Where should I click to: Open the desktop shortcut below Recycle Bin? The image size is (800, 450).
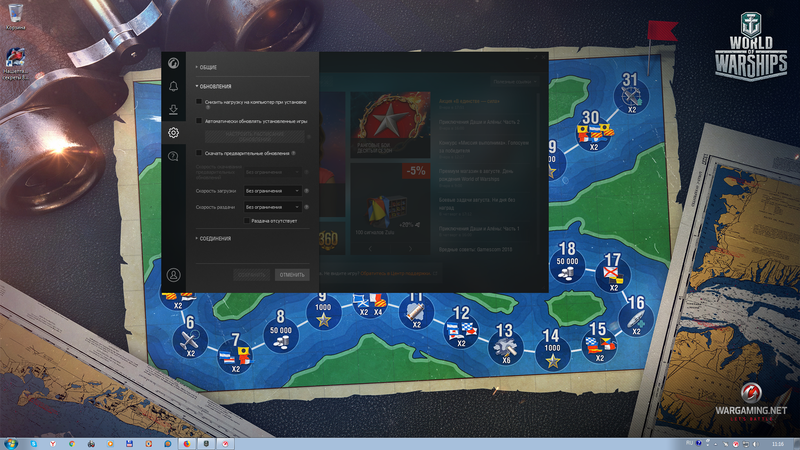click(x=15, y=64)
